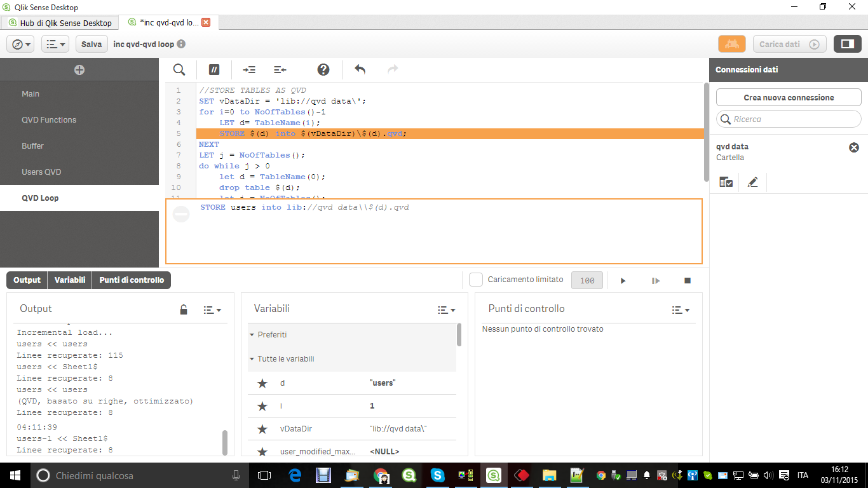Select data from qvd data connection
Screen dimensions: 868x488
click(x=726, y=182)
